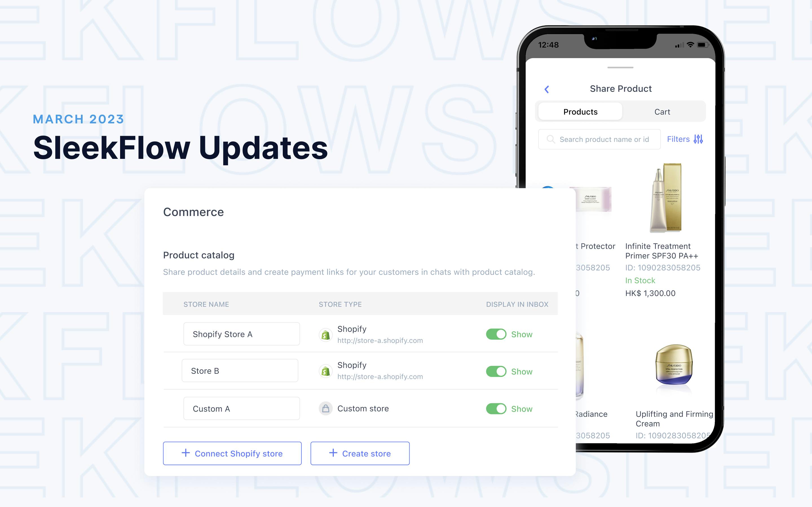Switch to the Cart tab in Share Product
The image size is (812, 507).
point(662,112)
